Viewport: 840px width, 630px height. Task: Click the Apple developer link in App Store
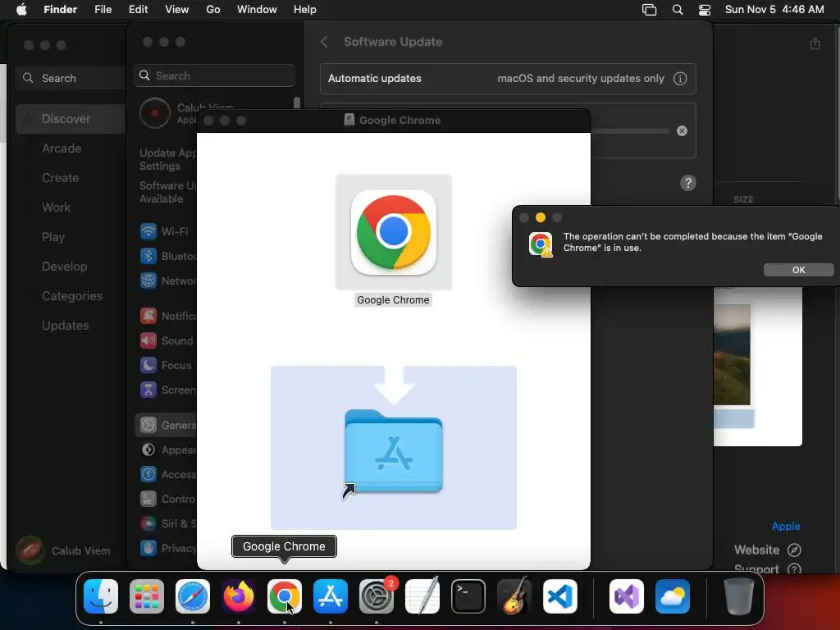point(785,527)
